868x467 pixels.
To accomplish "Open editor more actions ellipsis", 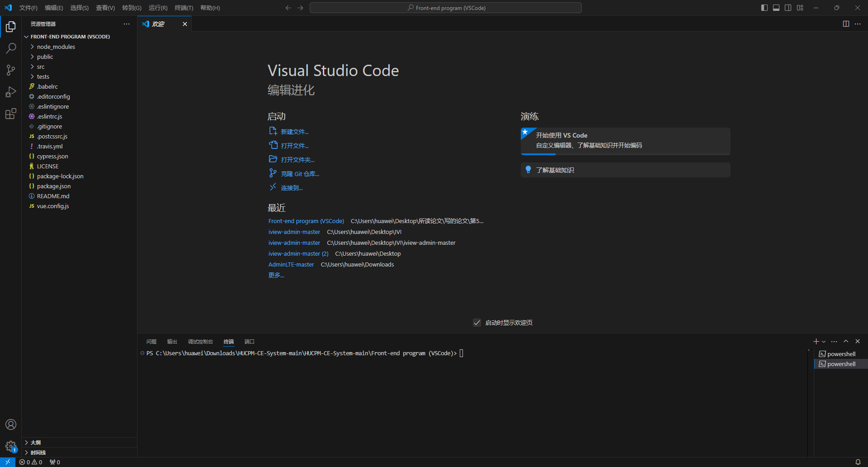I will [858, 24].
